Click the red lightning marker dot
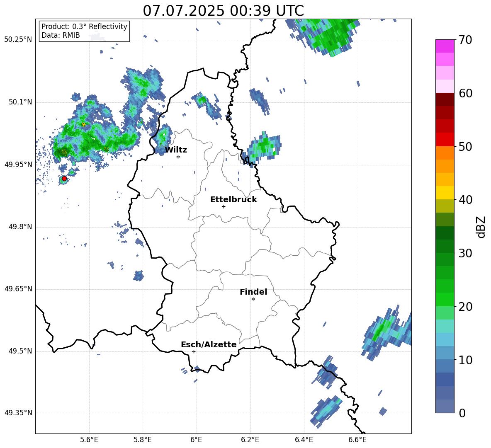Viewport: 491px width, 448px height. pyautogui.click(x=64, y=179)
